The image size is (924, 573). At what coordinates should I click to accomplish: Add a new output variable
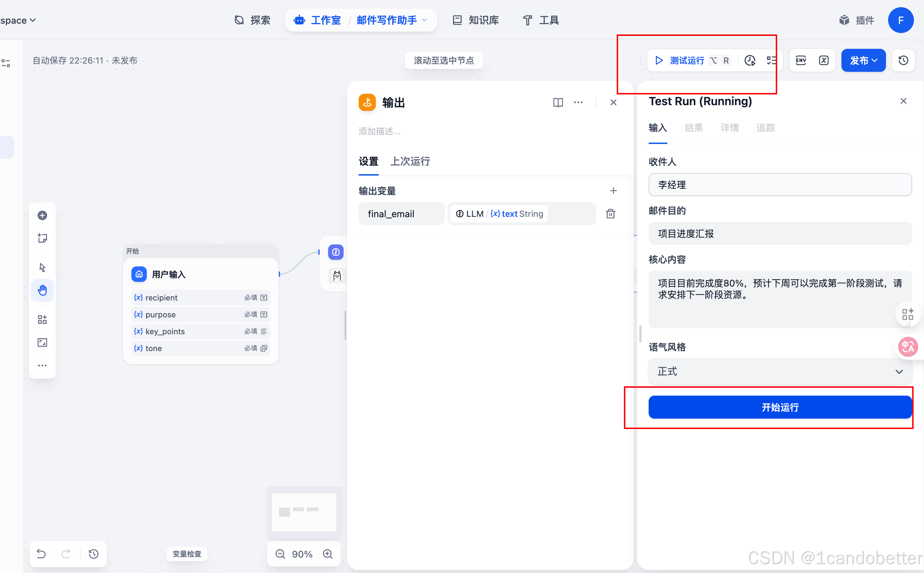coord(613,191)
